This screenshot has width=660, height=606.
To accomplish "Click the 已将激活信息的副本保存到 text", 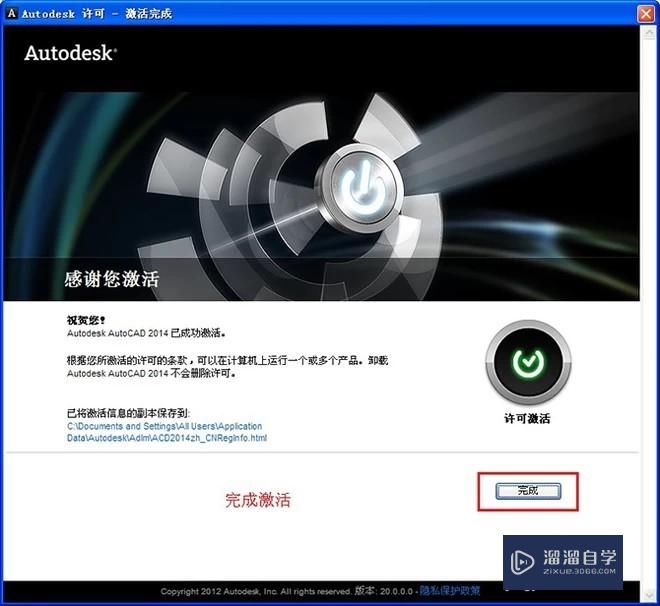I will (128, 413).
